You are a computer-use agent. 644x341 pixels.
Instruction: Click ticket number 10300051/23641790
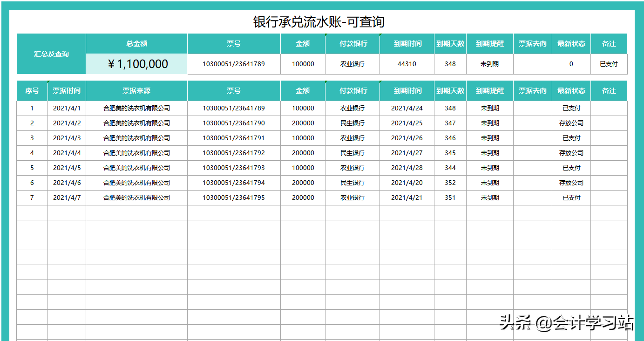[234, 123]
